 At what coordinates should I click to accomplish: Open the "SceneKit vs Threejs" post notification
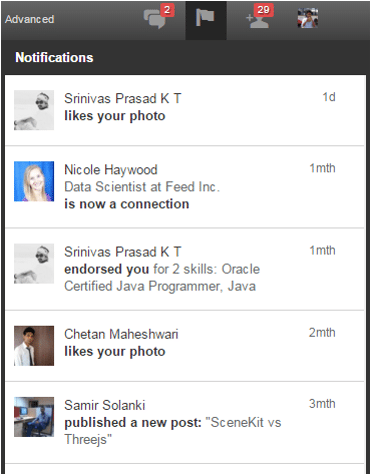click(x=185, y=422)
